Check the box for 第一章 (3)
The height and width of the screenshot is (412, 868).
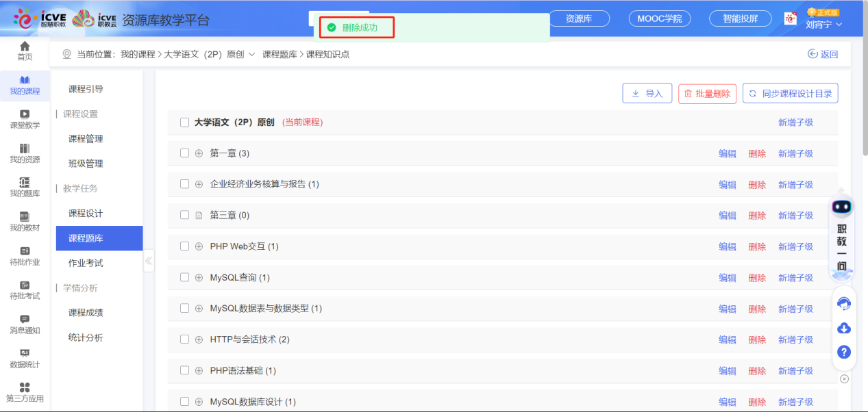click(x=184, y=153)
